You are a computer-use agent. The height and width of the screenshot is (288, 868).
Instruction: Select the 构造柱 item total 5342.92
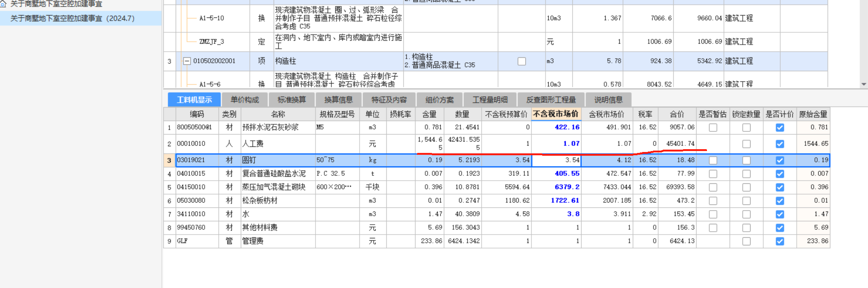click(699, 61)
